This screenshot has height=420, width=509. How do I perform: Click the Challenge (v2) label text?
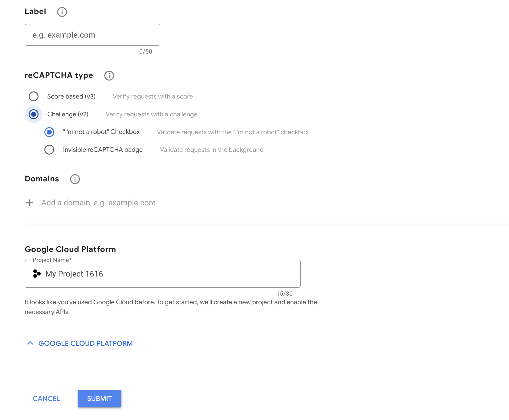tap(68, 114)
